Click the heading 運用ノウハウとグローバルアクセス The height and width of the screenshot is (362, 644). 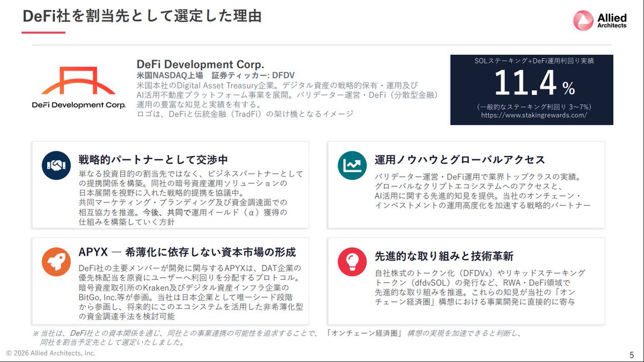tap(459, 159)
